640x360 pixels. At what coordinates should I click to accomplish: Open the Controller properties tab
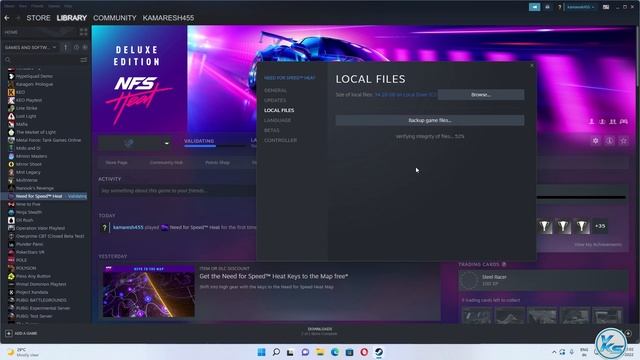point(280,140)
